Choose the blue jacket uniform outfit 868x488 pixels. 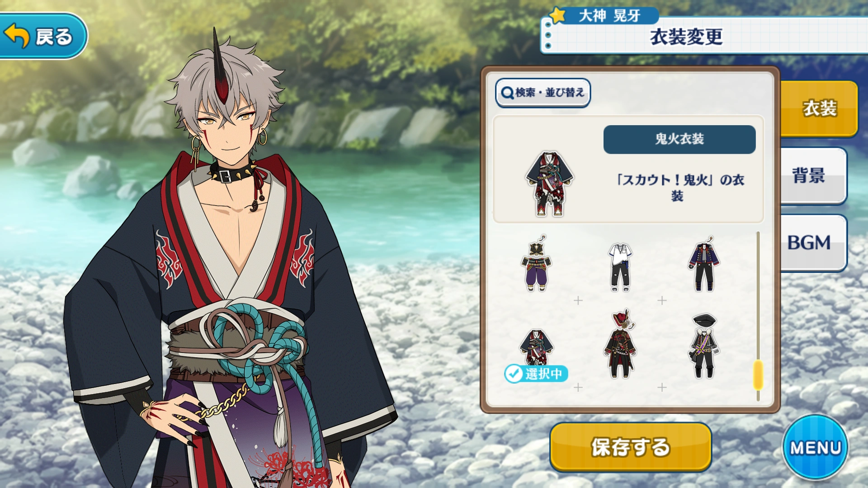[x=704, y=264]
